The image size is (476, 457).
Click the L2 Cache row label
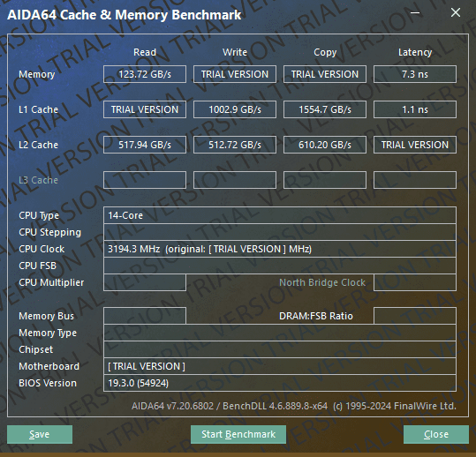[38, 145]
